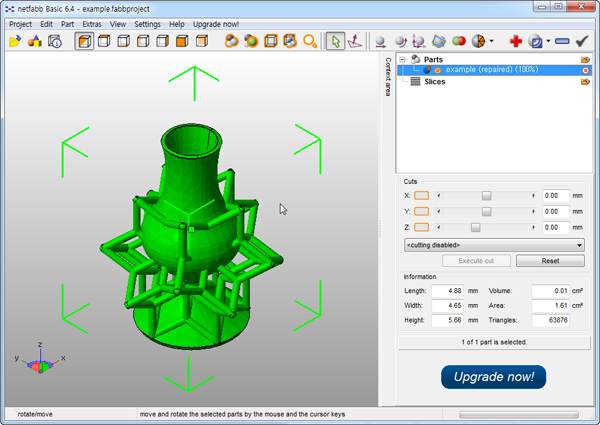This screenshot has width=600, height=425.
Task: Open the Edit menu
Action: coord(46,24)
